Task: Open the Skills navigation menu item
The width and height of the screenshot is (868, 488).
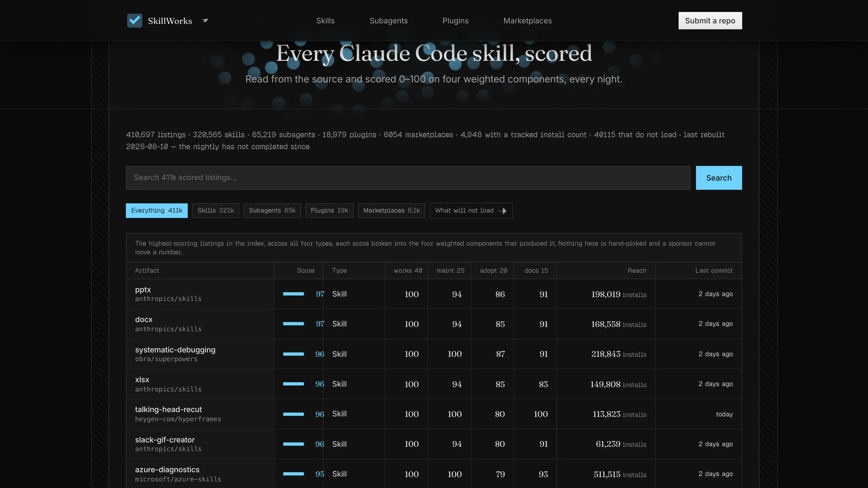Action: (x=325, y=21)
